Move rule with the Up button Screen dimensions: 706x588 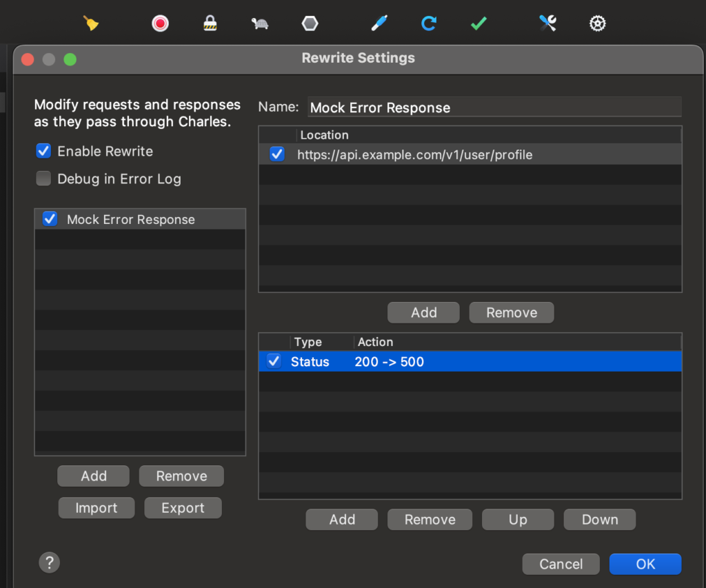coord(518,520)
